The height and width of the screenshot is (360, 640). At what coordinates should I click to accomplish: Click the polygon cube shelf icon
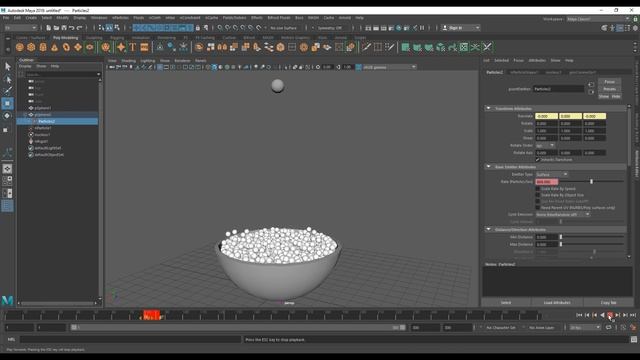(31, 47)
